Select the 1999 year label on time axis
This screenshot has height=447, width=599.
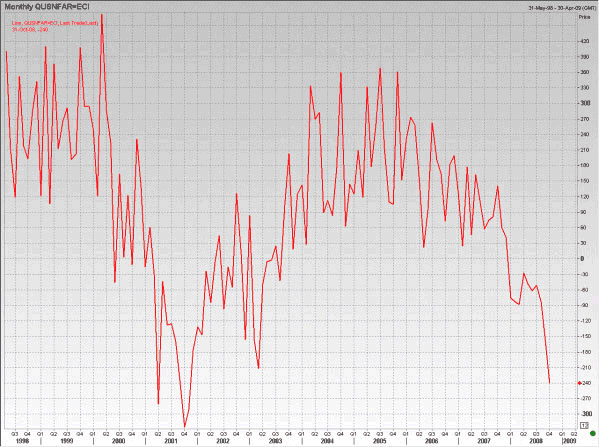pyautogui.click(x=67, y=441)
